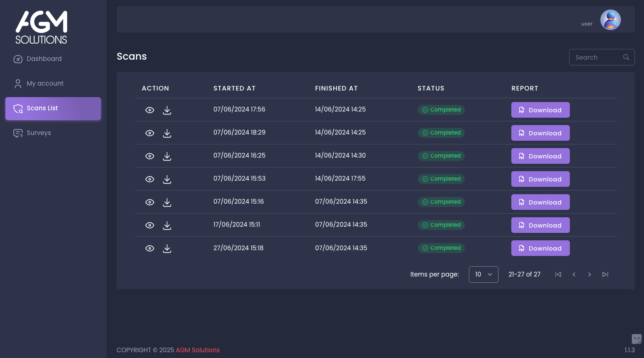Click download icon for scan started 07/06/2024 18:29

(167, 133)
